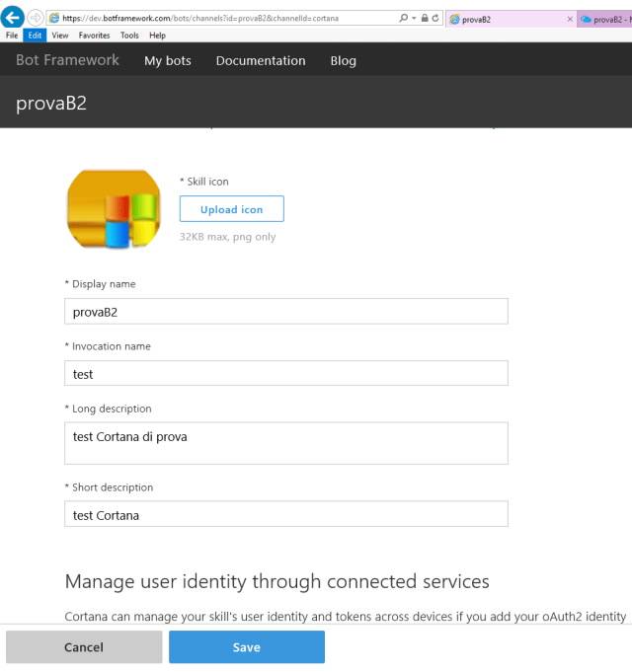Click the URL text in the address bar
The height and width of the screenshot is (672, 632).
[x=200, y=18]
